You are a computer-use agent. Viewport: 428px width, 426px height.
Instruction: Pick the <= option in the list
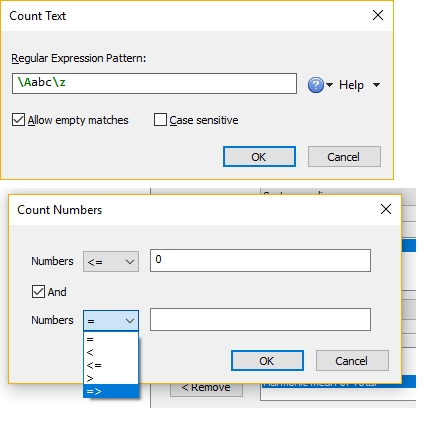coord(111,365)
